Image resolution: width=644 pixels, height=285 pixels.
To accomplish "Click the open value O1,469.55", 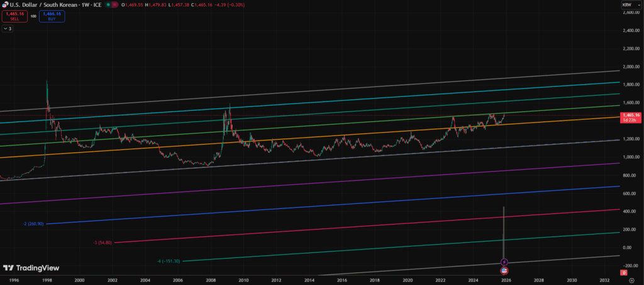I will pos(133,5).
